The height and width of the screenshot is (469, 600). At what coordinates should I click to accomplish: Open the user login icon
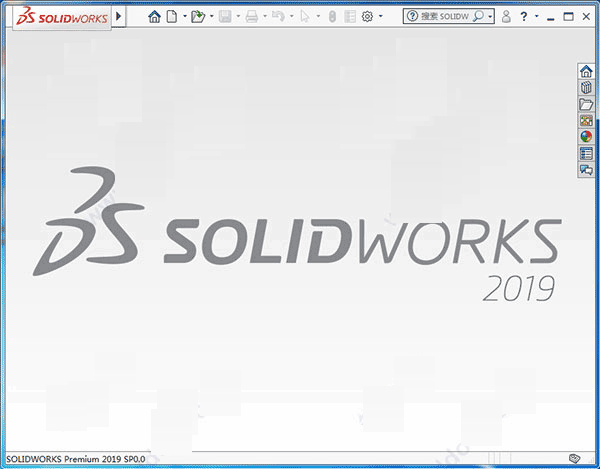click(x=506, y=16)
